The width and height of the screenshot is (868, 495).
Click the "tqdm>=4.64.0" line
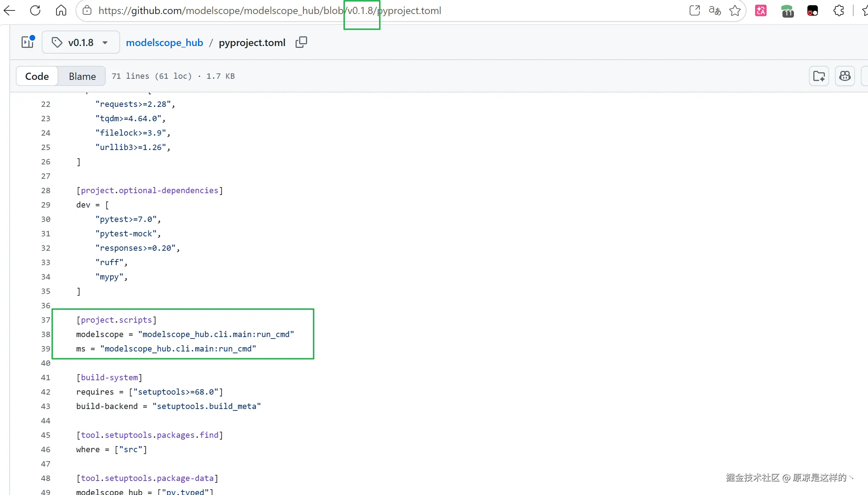point(131,118)
